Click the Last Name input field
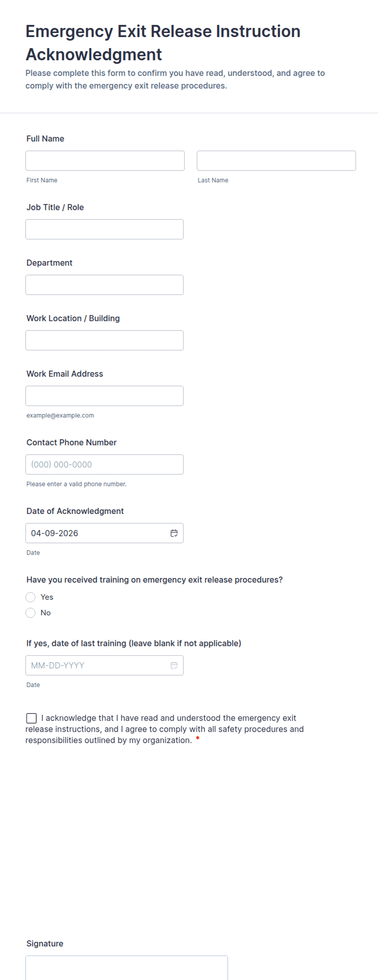The height and width of the screenshot is (980, 378). click(276, 161)
